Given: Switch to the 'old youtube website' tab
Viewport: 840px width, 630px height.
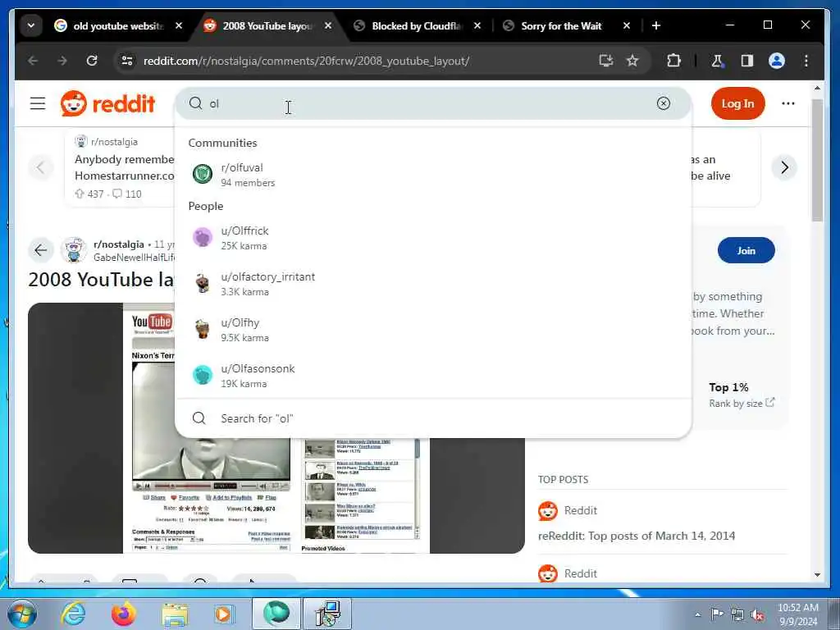Looking at the screenshot, I should [x=119, y=25].
